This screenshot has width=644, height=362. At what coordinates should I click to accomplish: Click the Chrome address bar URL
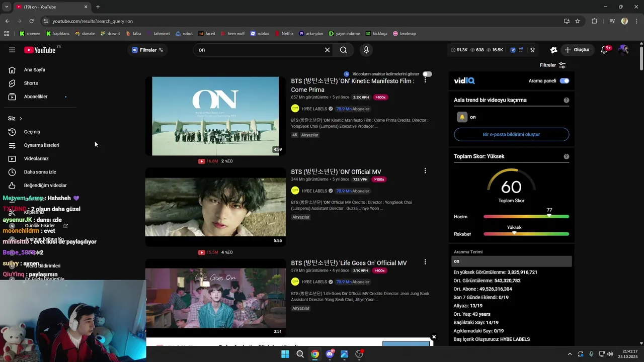point(93,21)
